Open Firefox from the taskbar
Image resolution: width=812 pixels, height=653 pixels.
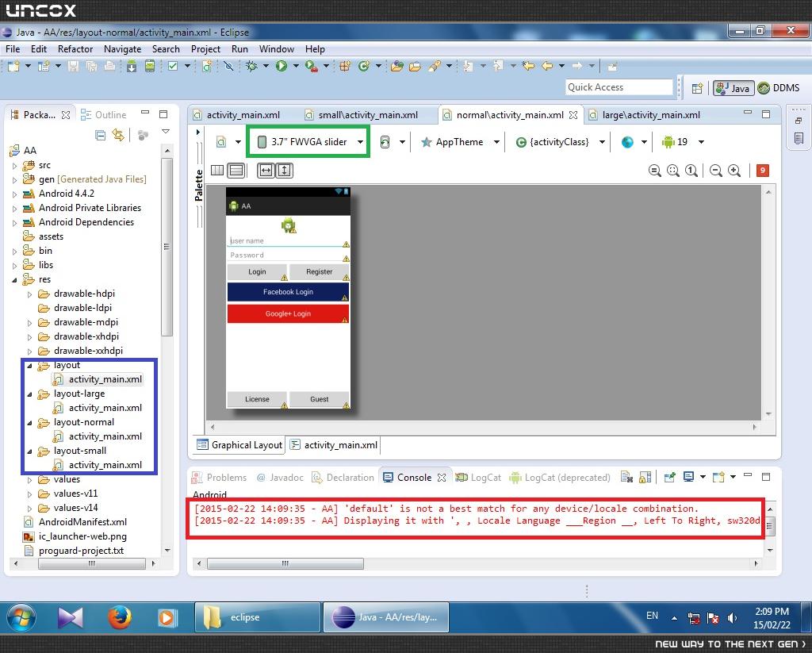tap(119, 617)
